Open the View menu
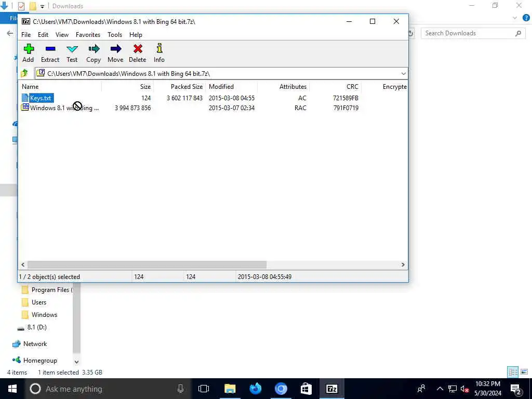 pos(62,35)
